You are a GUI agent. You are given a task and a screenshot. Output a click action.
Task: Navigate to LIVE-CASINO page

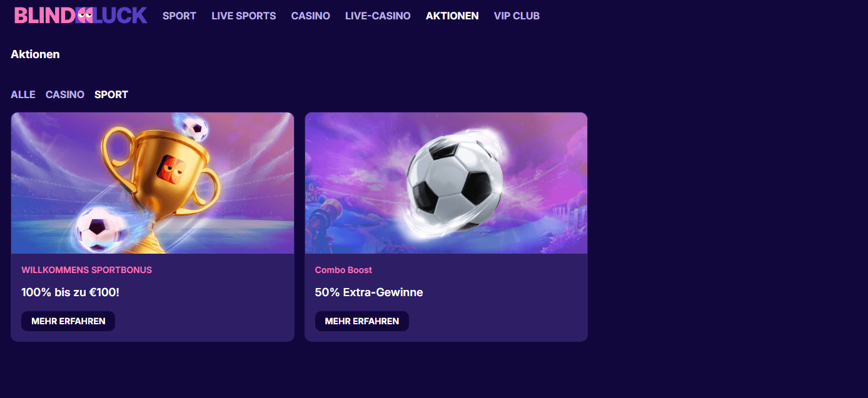[x=378, y=16]
